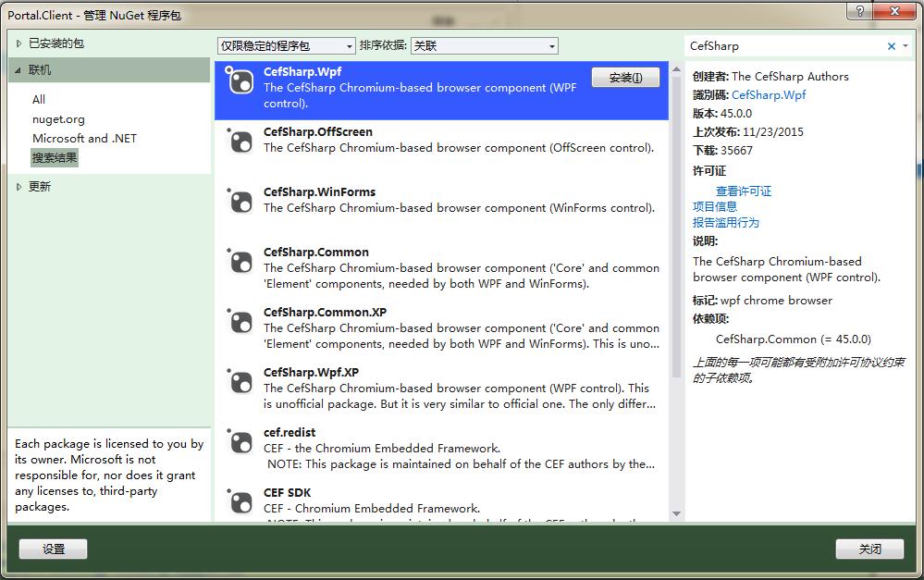
Task: Click the CefSharp.OffScreen package icon
Action: tap(240, 142)
